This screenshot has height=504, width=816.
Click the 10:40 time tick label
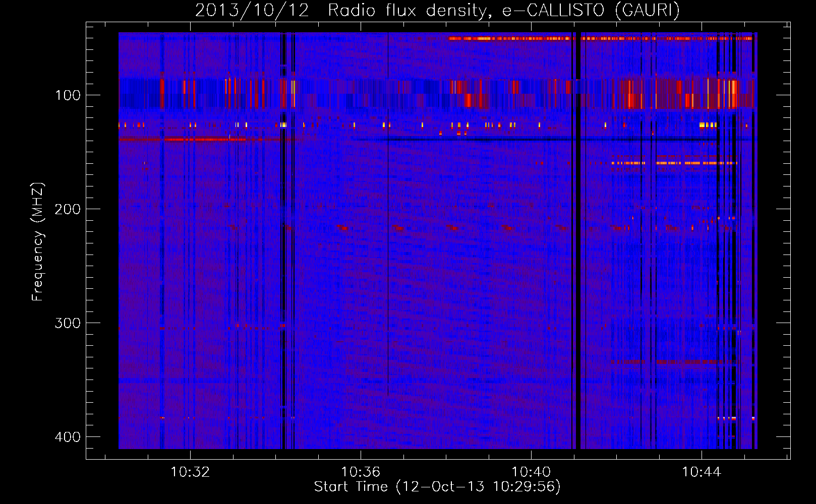click(531, 472)
